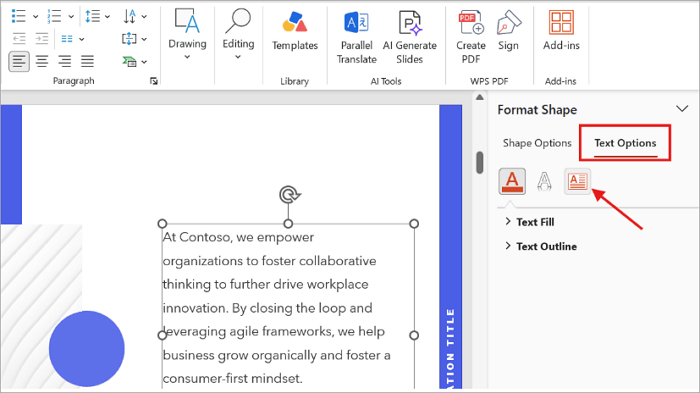Select the blue circle shape on slide
This screenshot has width=700, height=393.
[87, 349]
